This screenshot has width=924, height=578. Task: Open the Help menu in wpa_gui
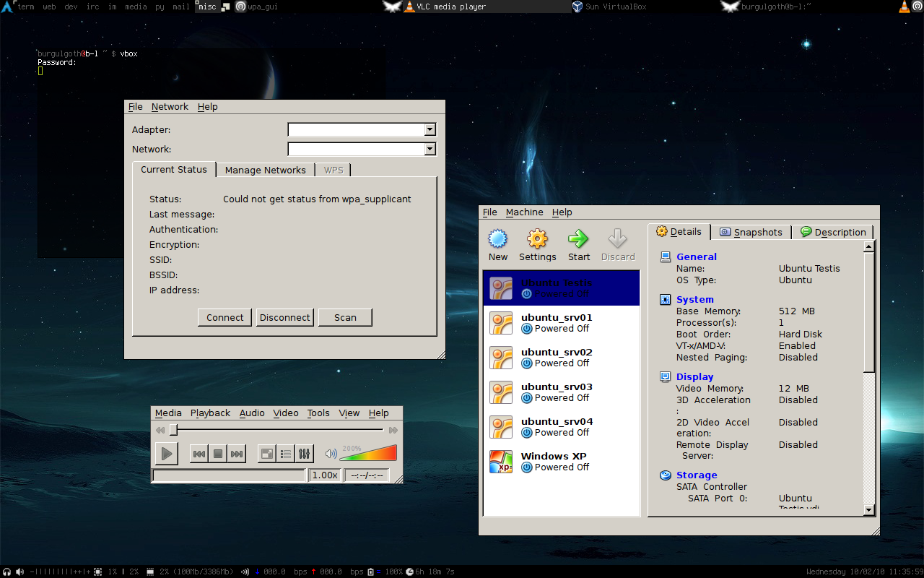pyautogui.click(x=207, y=106)
